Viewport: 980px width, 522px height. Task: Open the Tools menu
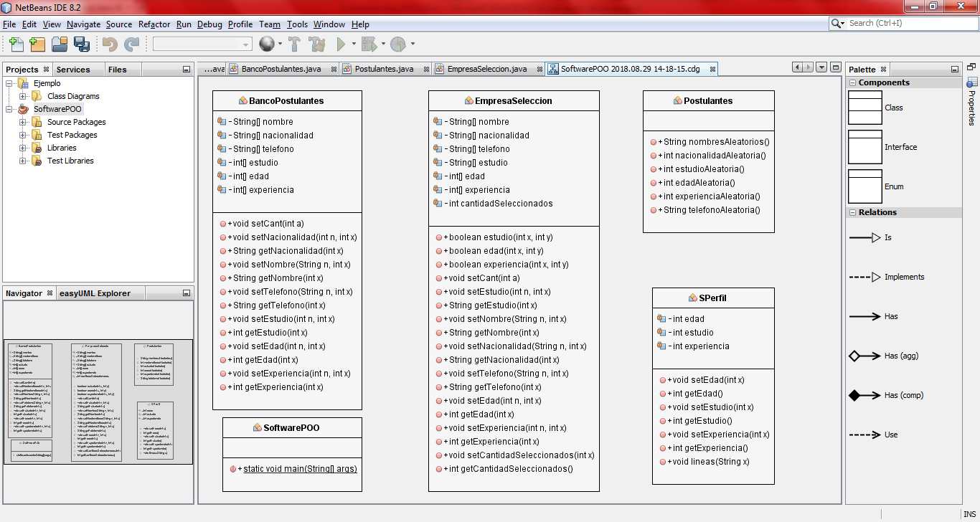pyautogui.click(x=296, y=24)
